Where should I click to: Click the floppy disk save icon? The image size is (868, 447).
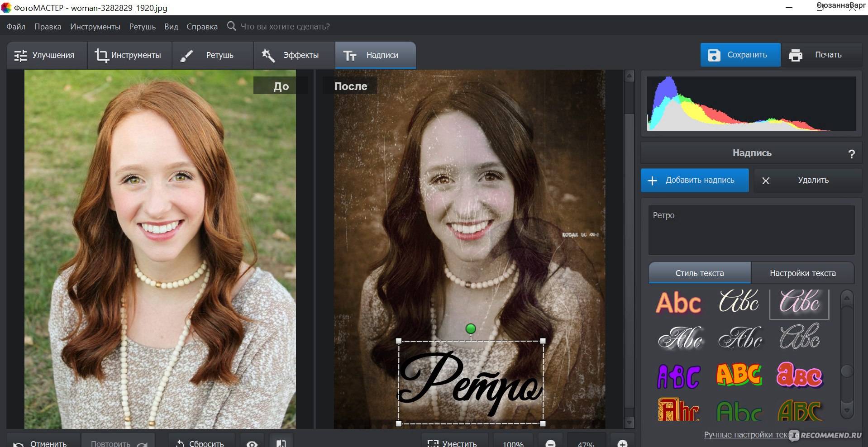pos(714,55)
